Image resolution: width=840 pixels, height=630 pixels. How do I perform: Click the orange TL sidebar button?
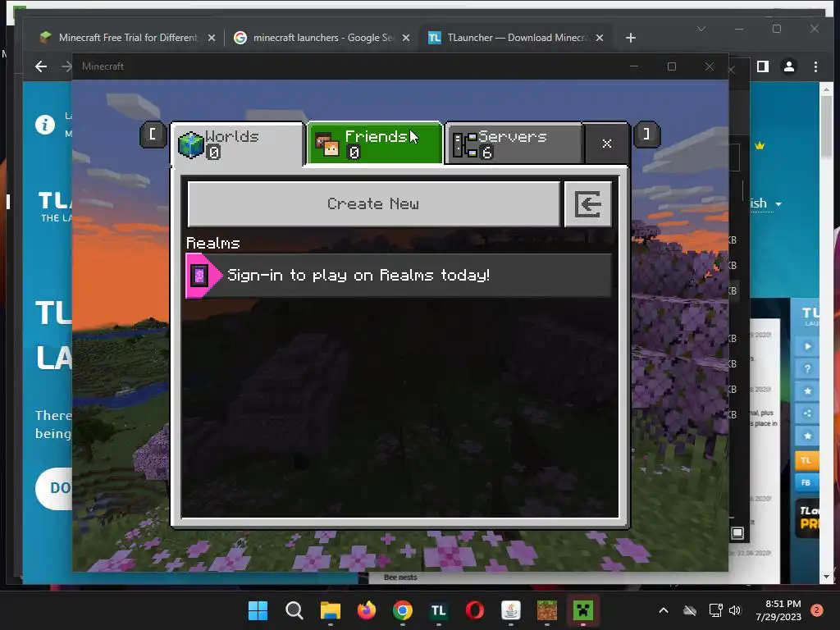pos(806,461)
